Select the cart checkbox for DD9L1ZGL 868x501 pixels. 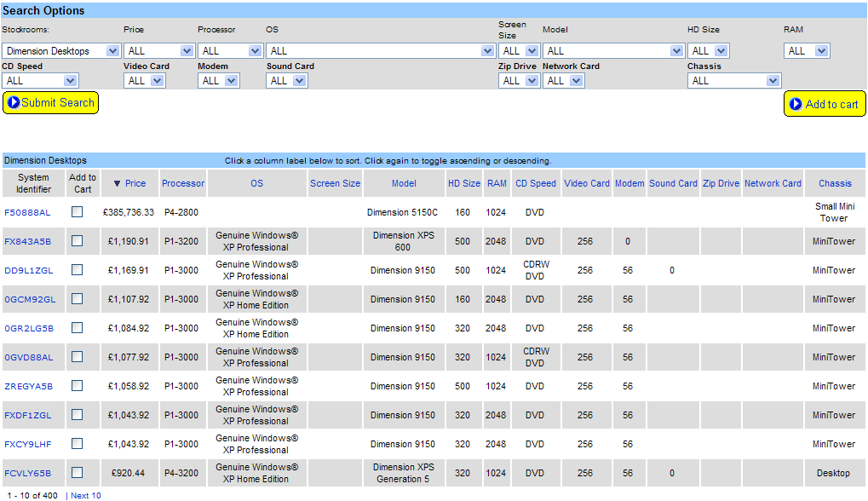pos(78,269)
